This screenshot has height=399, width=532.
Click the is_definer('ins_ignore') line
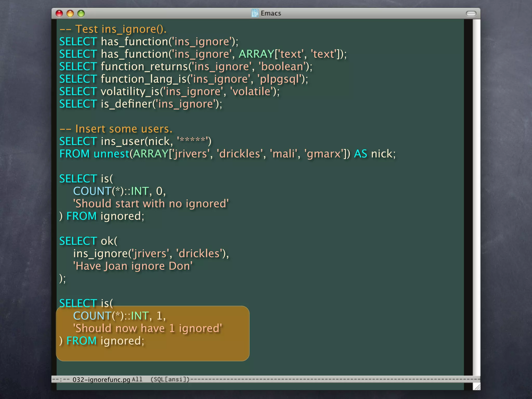coord(141,104)
